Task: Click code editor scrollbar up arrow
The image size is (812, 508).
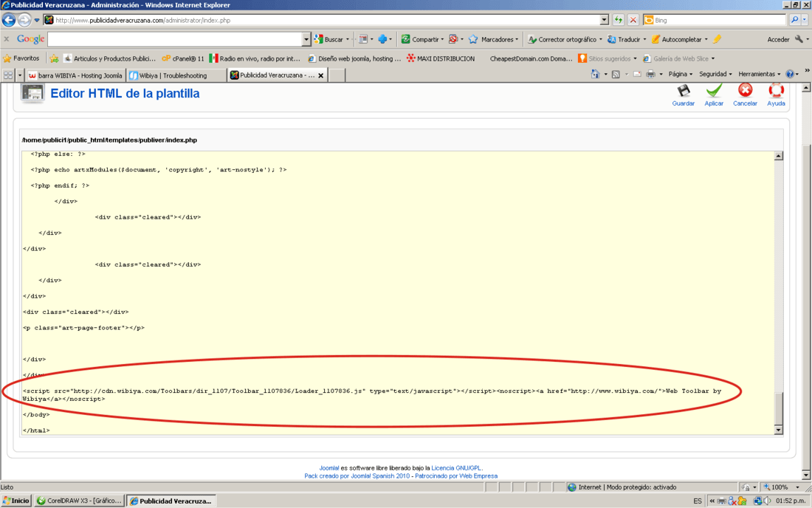Action: (778, 156)
